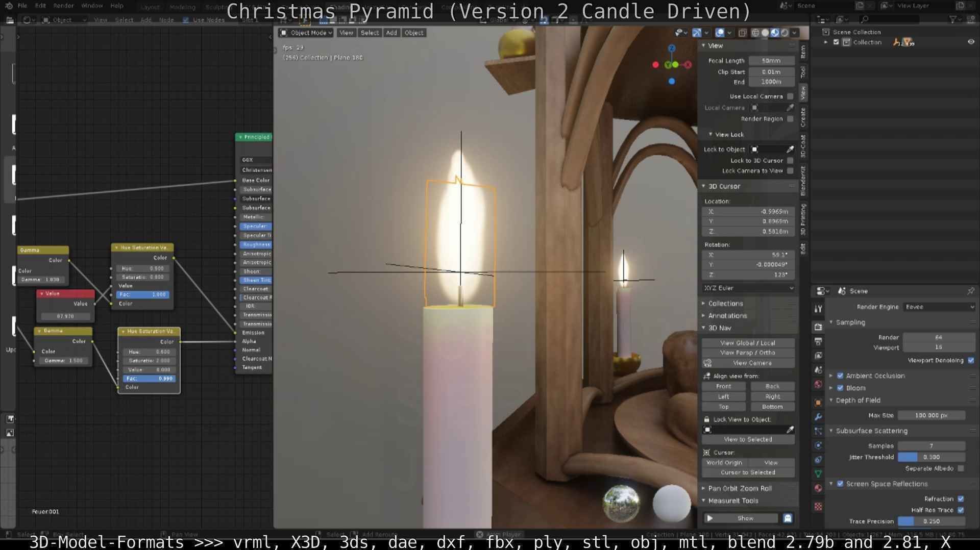Toggle Screen Space Reflections checkbox
This screenshot has width=980, height=550.
[840, 484]
